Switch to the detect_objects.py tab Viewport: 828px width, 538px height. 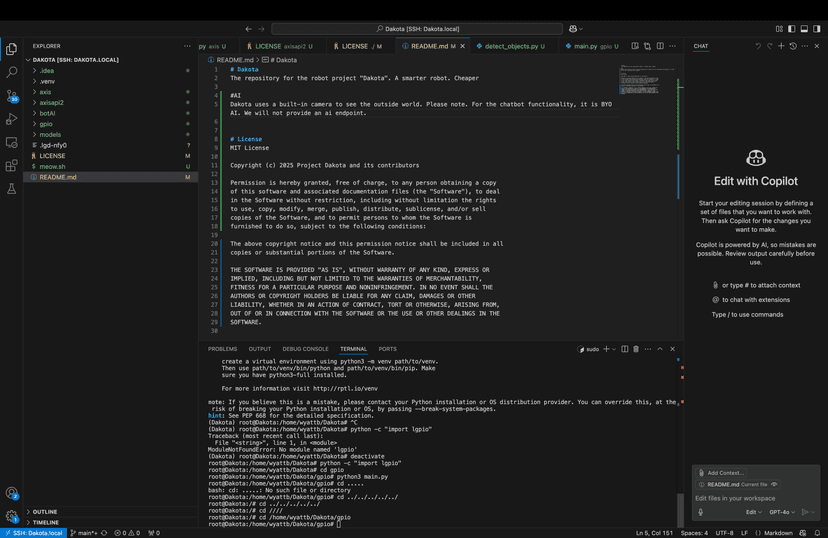511,46
